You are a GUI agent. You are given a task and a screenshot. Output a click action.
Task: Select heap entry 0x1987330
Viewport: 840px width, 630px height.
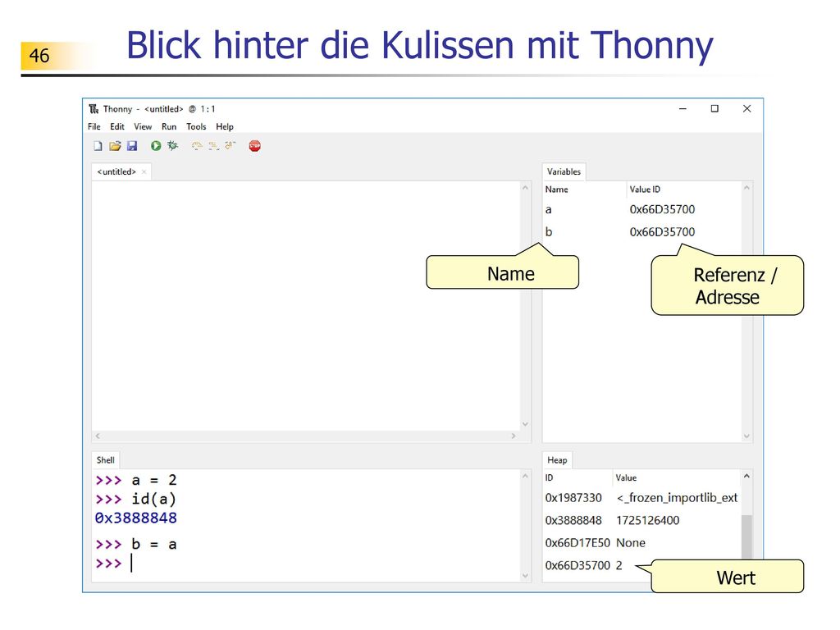641,498
